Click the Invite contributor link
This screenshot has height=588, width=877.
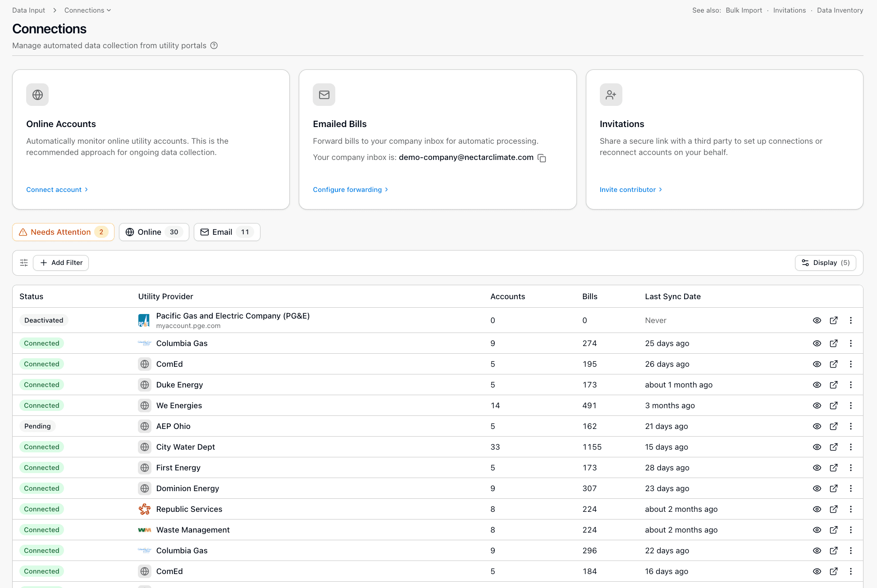coord(631,190)
